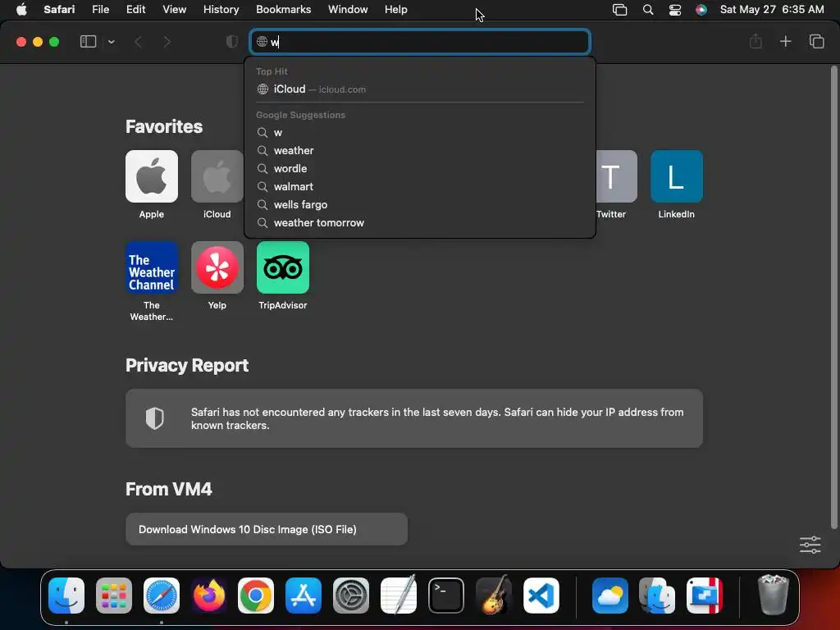Click the Share button in Safari toolbar

(x=756, y=41)
